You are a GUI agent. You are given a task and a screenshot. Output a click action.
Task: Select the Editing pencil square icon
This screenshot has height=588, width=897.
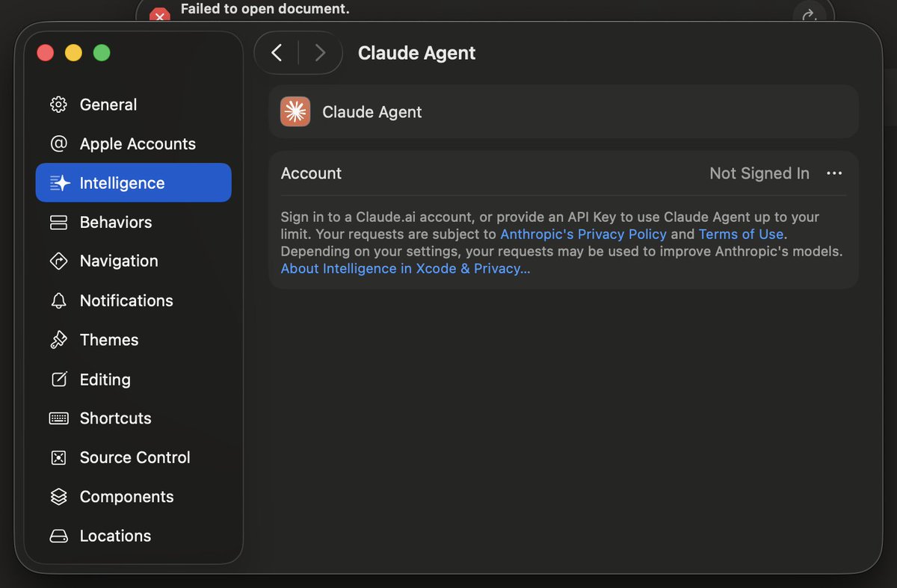point(58,380)
